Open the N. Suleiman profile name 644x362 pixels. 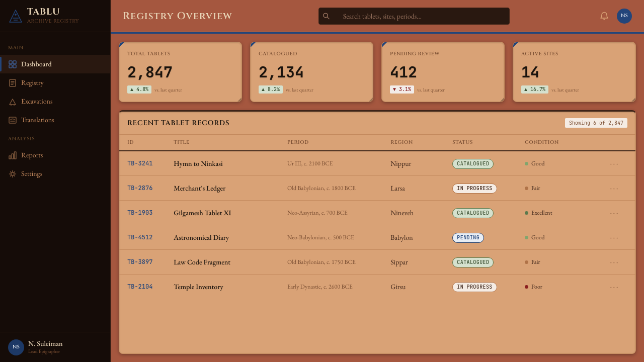tap(45, 344)
